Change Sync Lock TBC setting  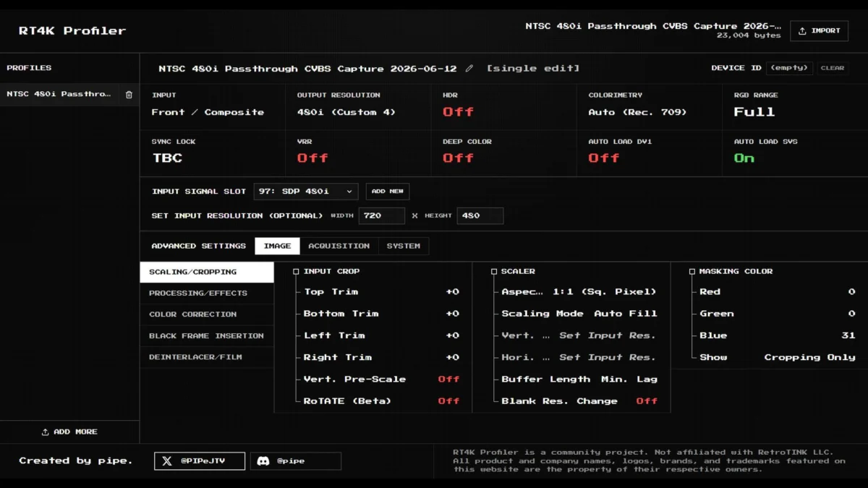coord(167,158)
